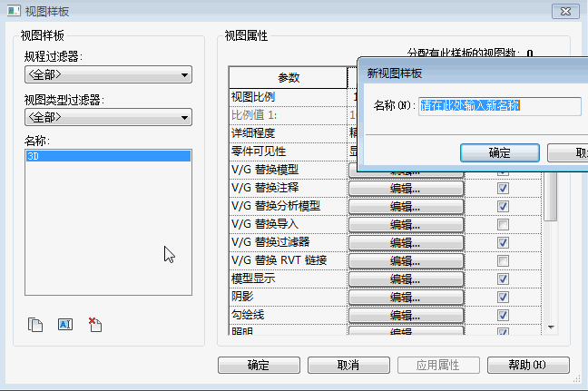Enable the V/G 替换导入 include checkbox
The image size is (588, 391).
click(x=503, y=224)
